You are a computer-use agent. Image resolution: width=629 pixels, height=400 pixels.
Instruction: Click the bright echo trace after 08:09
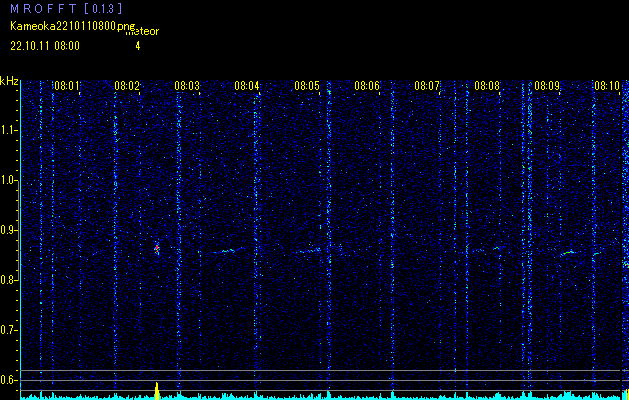pos(568,253)
